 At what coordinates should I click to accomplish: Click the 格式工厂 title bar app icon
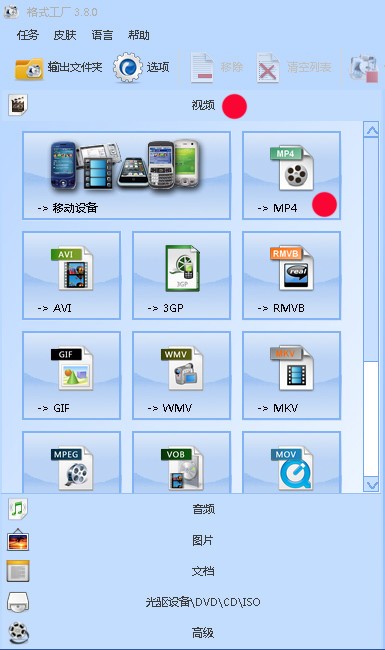point(11,12)
